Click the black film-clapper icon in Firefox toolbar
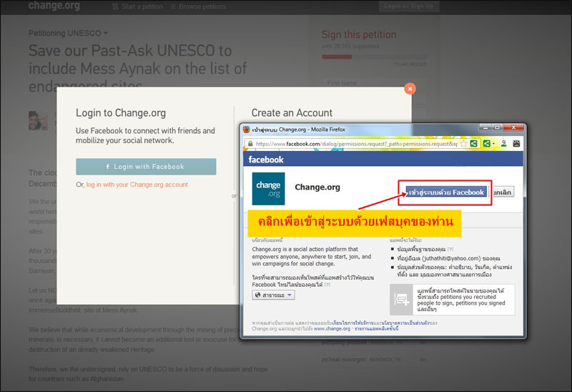 pyautogui.click(x=516, y=144)
